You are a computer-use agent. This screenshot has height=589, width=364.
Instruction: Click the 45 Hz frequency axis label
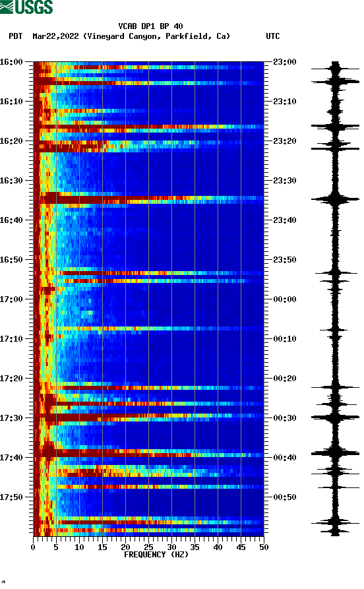(241, 547)
